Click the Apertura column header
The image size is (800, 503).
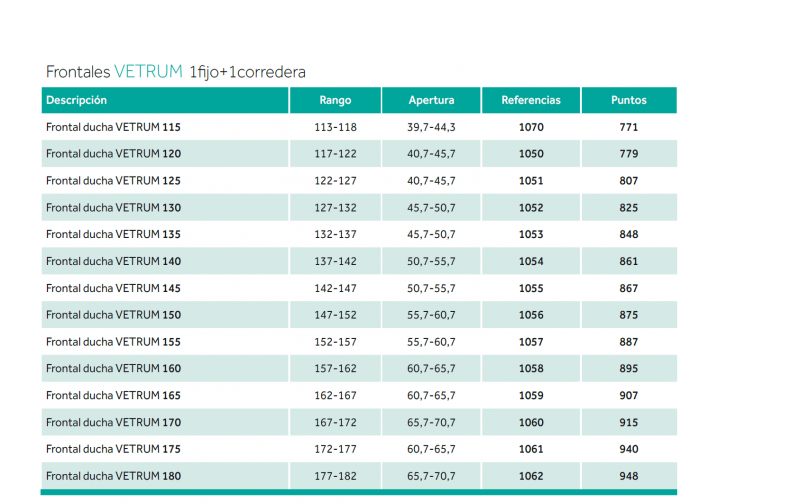[x=431, y=100]
